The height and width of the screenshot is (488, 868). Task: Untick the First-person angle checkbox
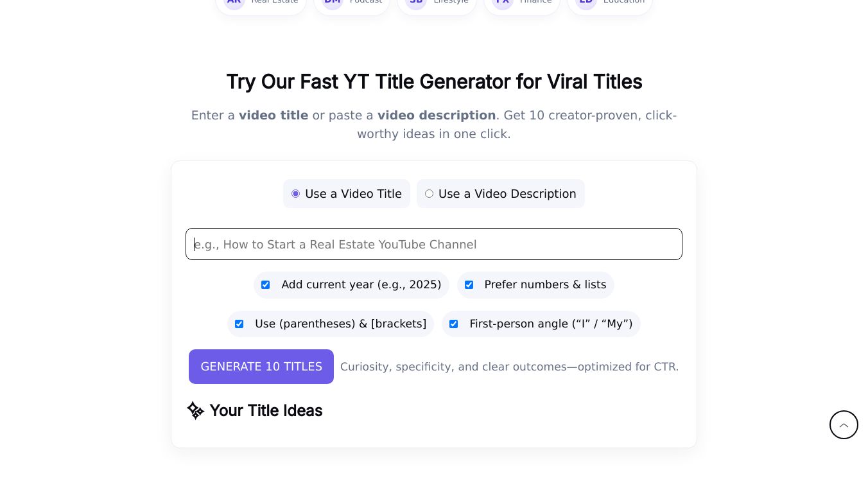click(x=453, y=324)
